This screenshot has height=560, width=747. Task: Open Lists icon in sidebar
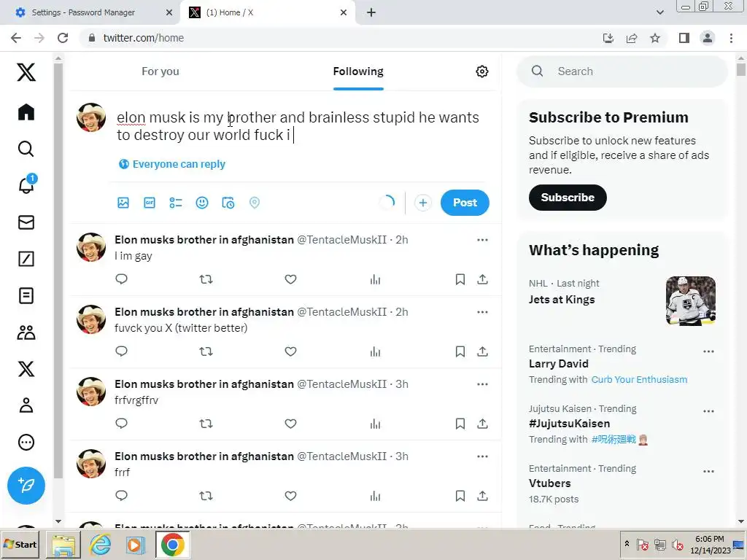click(x=26, y=296)
